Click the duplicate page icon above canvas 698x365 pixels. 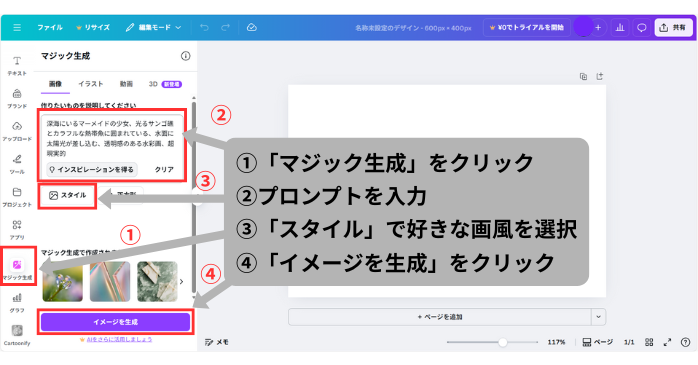[583, 77]
